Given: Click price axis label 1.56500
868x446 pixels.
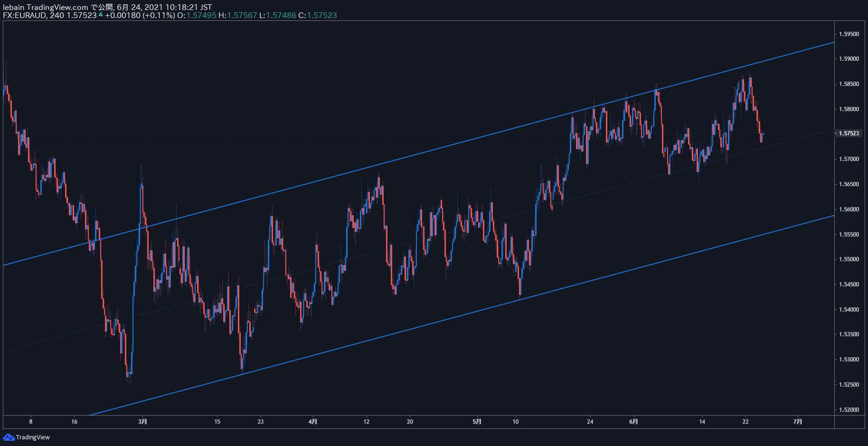Looking at the screenshot, I should 849,184.
